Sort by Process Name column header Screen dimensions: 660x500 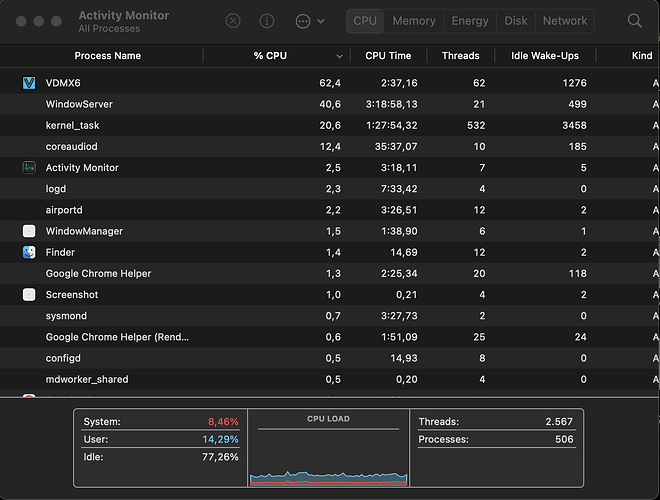click(x=108, y=56)
